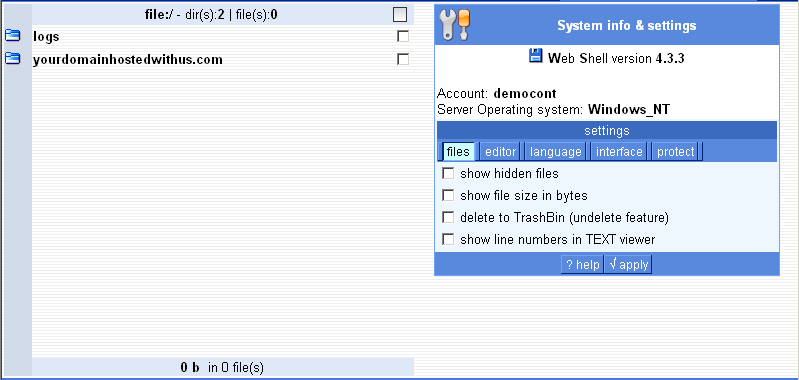Click the settings section header bar
This screenshot has width=799, height=380.
tap(606, 130)
